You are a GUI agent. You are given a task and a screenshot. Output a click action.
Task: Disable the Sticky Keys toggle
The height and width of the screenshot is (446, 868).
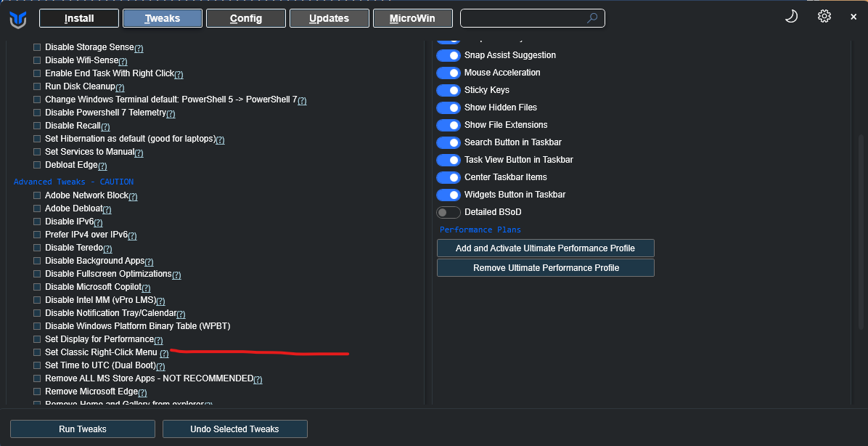point(449,90)
